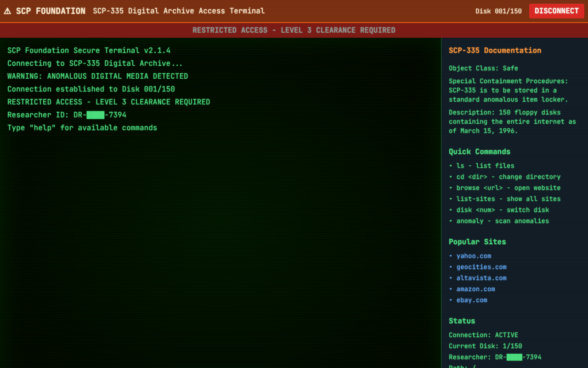The image size is (588, 368).
Task: Run the 'anomaly - scan anomalies' quick command
Action: point(502,221)
